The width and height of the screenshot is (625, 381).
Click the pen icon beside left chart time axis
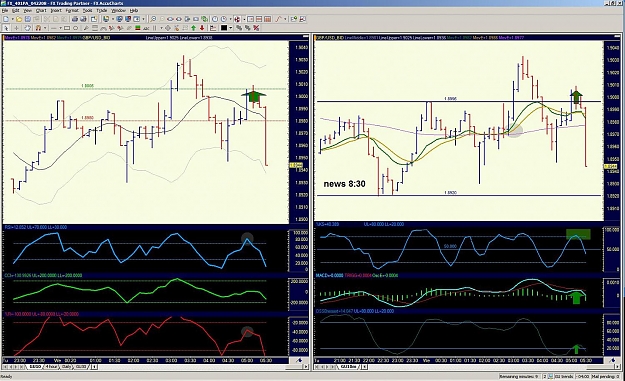point(299,360)
